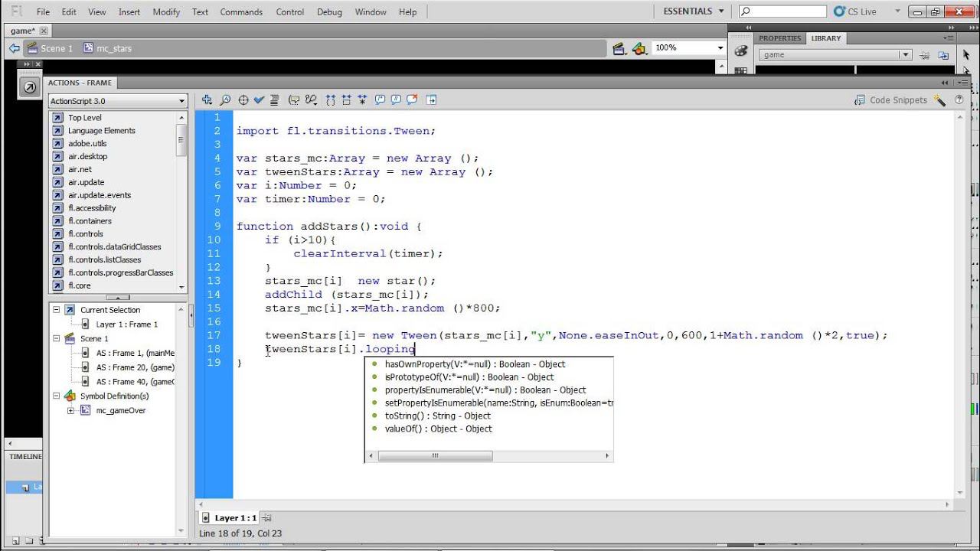Collapse Symbol Definition(s) tree node
The width and height of the screenshot is (980, 551).
point(56,396)
